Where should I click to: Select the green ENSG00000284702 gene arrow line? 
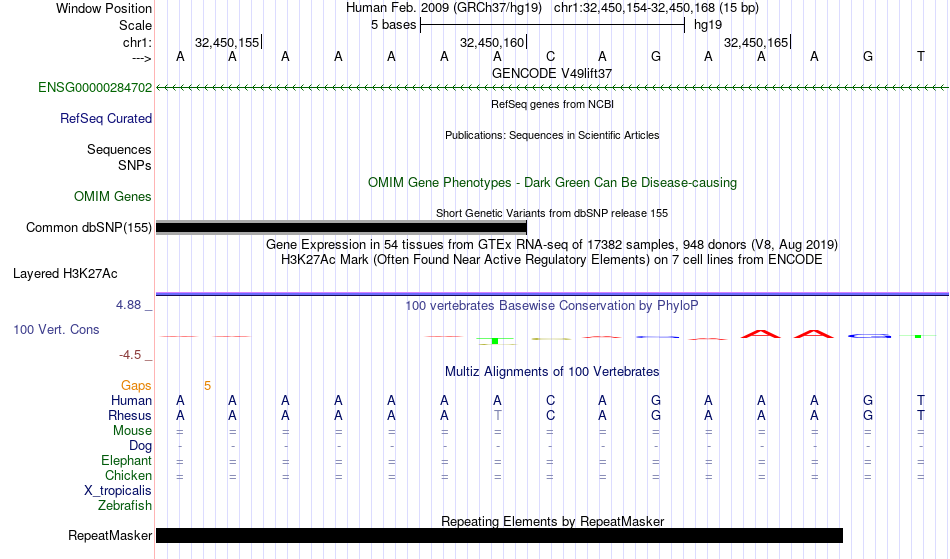pos(552,88)
